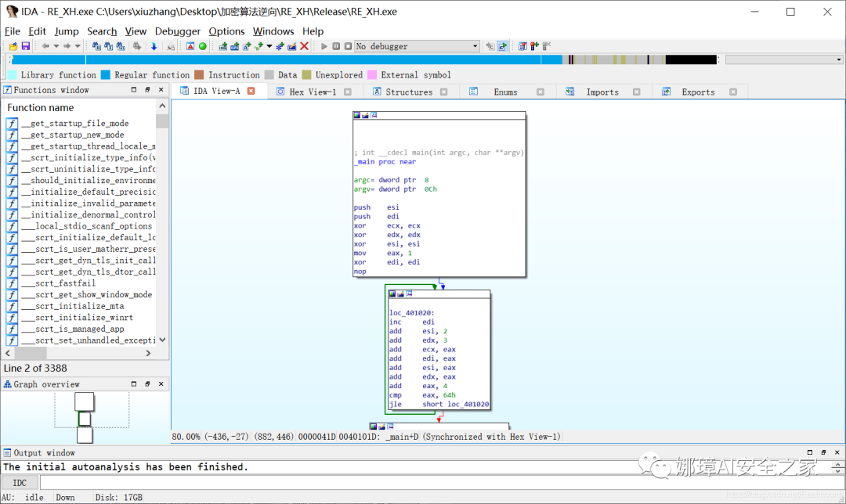Click the Regular function color swatch

click(106, 75)
